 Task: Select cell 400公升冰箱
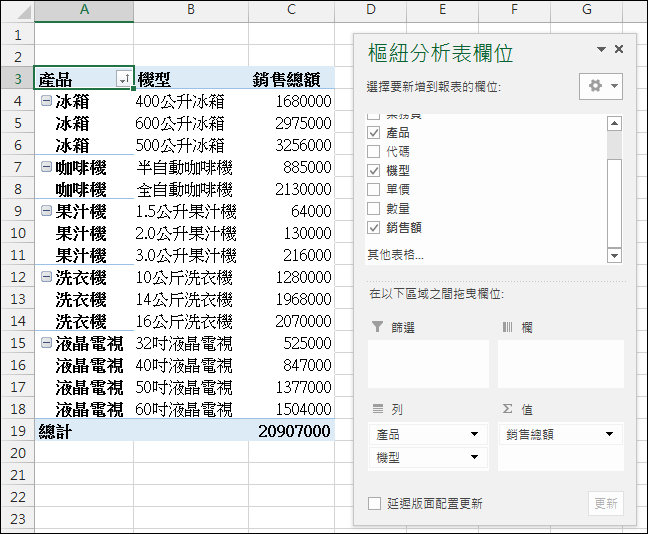click(x=191, y=101)
